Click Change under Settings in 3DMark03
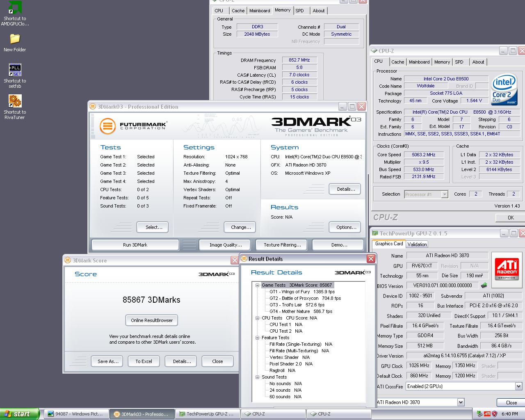 [x=241, y=227]
